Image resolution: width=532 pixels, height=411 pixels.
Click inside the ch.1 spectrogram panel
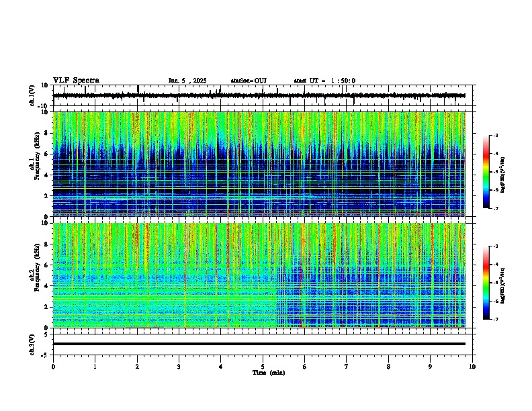tap(263, 164)
